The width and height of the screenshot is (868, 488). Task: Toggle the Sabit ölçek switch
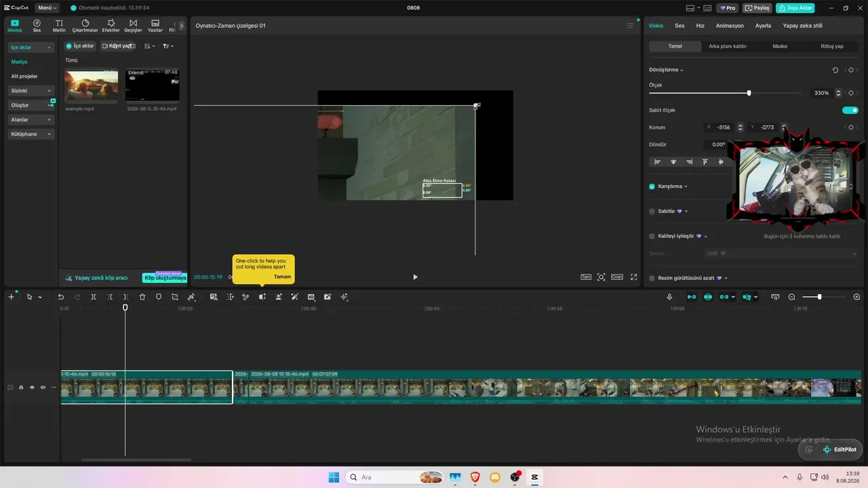coord(850,110)
